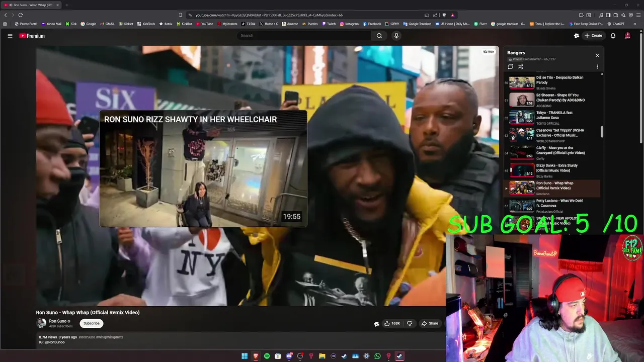Image resolution: width=644 pixels, height=362 pixels.
Task: Play Diž se Tito Despacito Balkan Parody
Action: point(552,82)
